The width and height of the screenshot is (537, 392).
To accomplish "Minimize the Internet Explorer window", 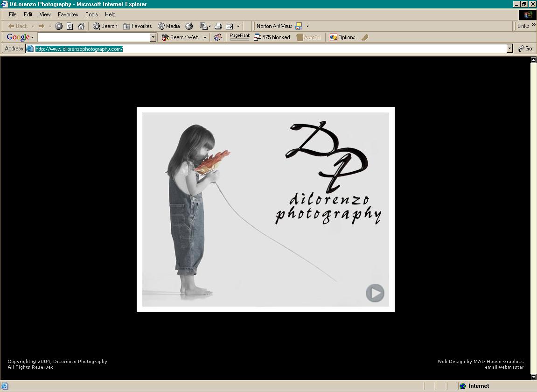I will click(517, 4).
